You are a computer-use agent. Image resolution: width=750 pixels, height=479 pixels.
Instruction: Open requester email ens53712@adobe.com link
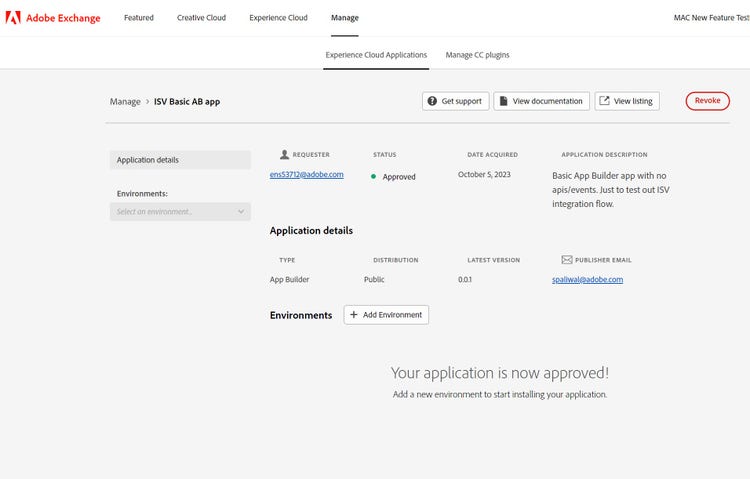[306, 174]
